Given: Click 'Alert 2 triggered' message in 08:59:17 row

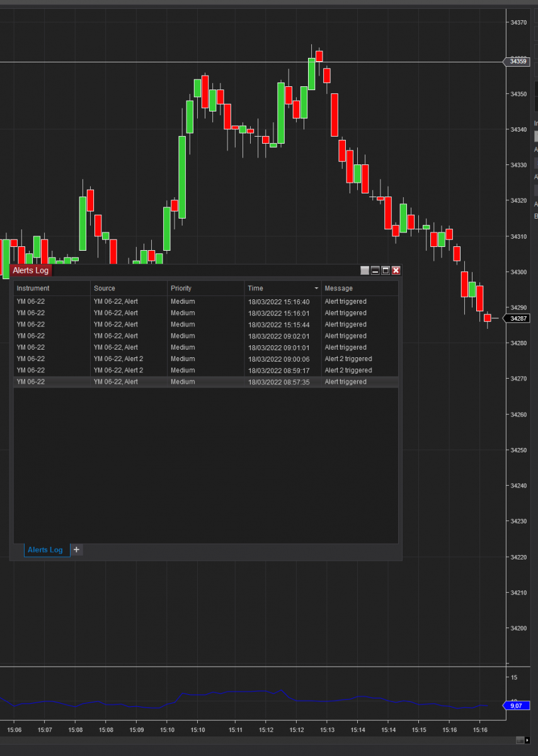Looking at the screenshot, I should [x=348, y=370].
